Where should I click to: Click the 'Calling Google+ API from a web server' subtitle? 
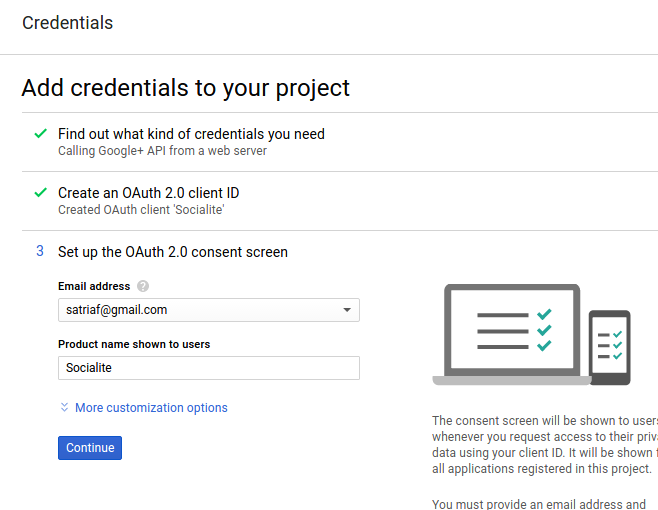pyautogui.click(x=162, y=151)
